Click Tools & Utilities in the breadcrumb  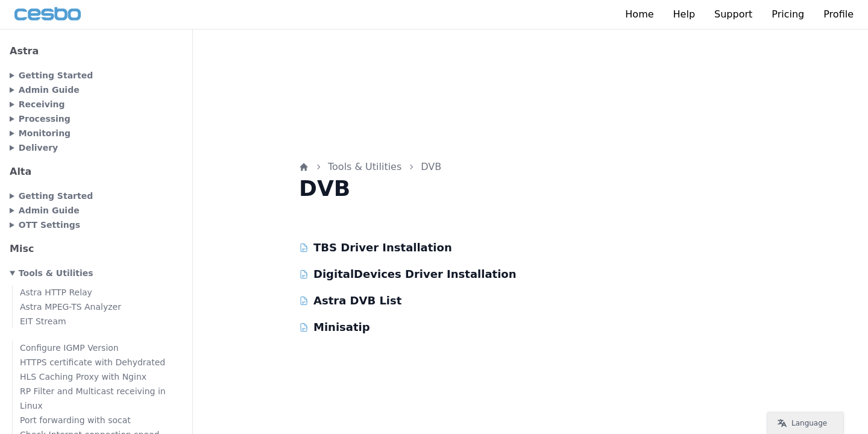coord(364,167)
